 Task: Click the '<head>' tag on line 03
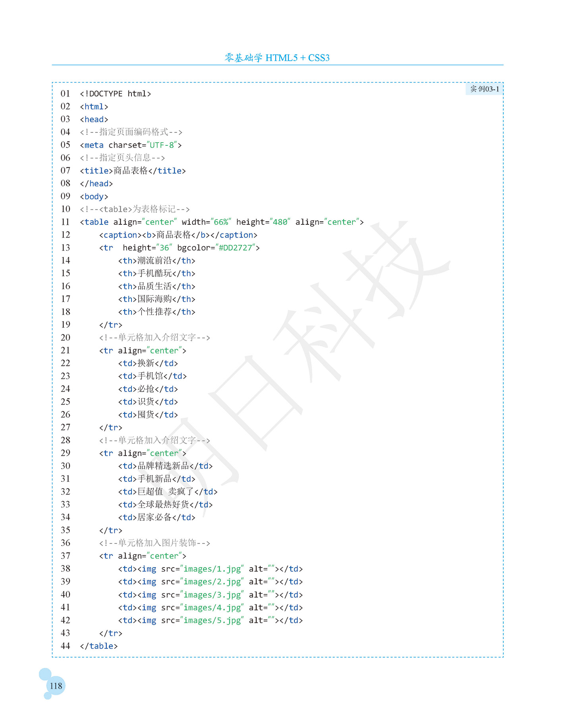coord(94,120)
